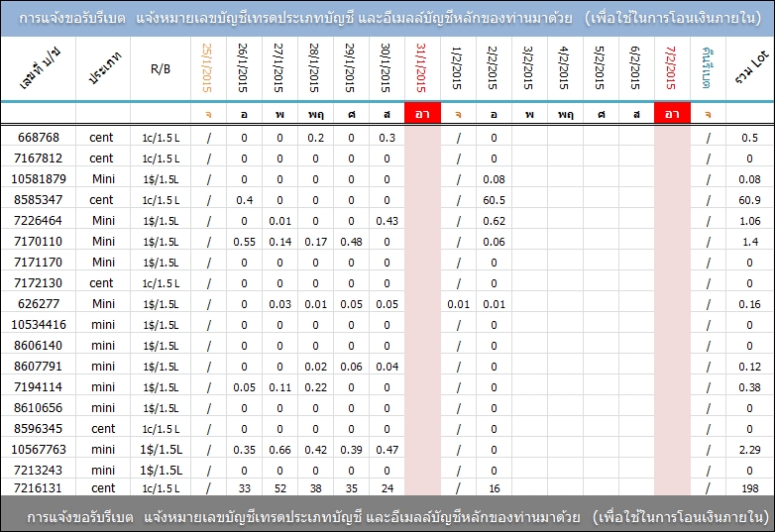Select value 0.3 in row 668768
Screen dimensions: 775x532
[x=387, y=138]
